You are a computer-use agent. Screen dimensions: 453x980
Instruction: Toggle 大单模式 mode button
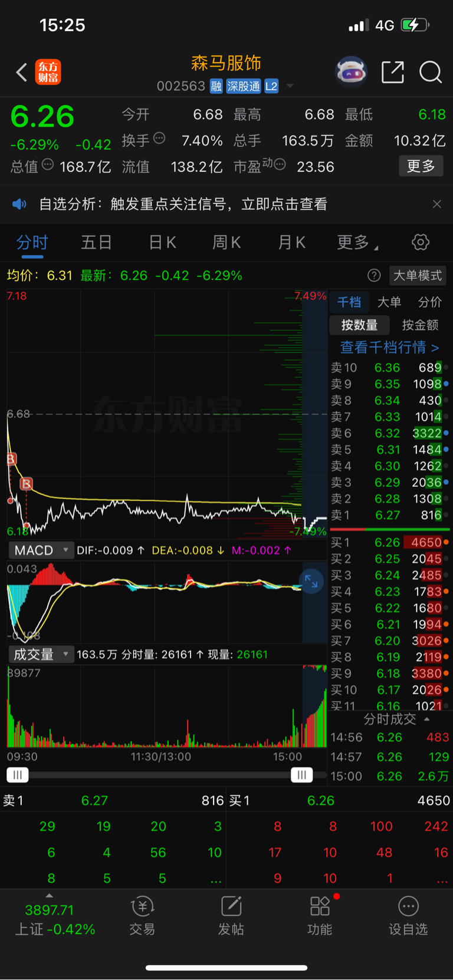coord(418,275)
